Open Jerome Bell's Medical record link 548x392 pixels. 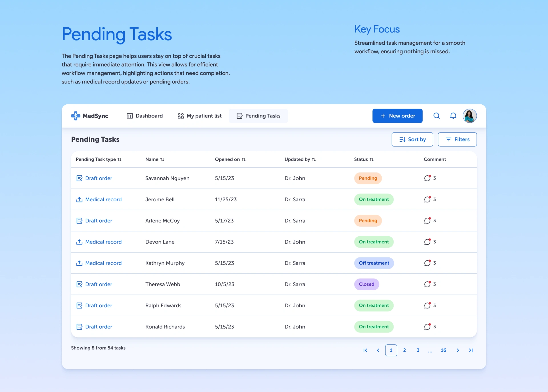pyautogui.click(x=103, y=200)
